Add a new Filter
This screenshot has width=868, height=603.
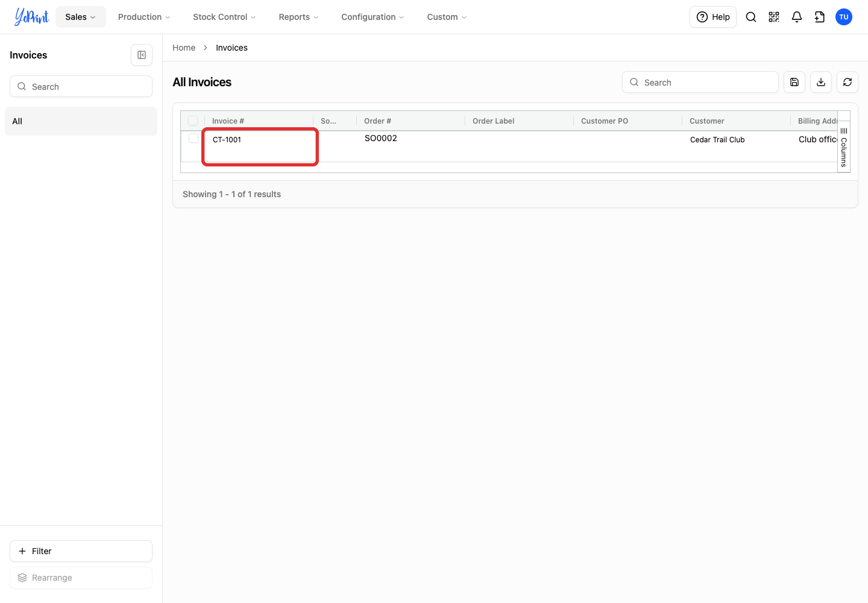pos(81,551)
